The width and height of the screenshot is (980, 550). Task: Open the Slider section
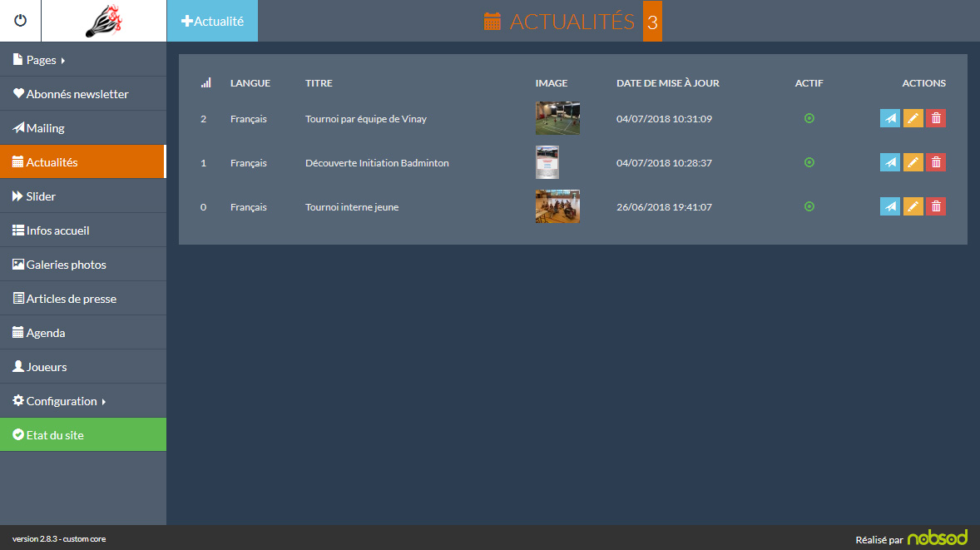point(83,196)
